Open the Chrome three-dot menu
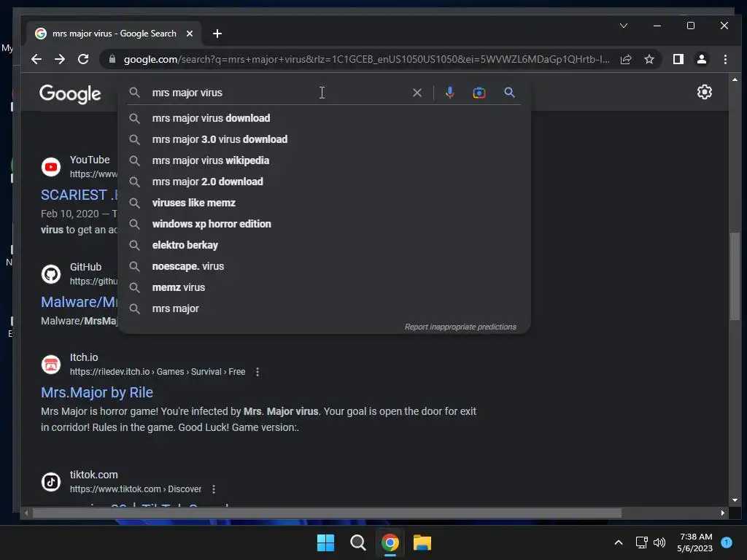This screenshot has width=747, height=560. point(725,59)
